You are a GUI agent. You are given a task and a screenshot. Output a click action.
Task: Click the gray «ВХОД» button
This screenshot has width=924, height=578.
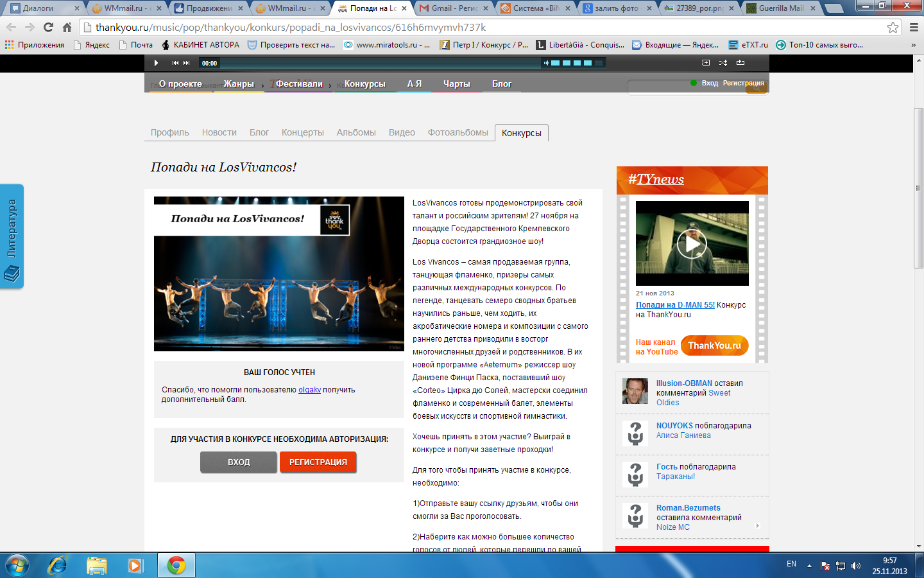click(x=239, y=462)
